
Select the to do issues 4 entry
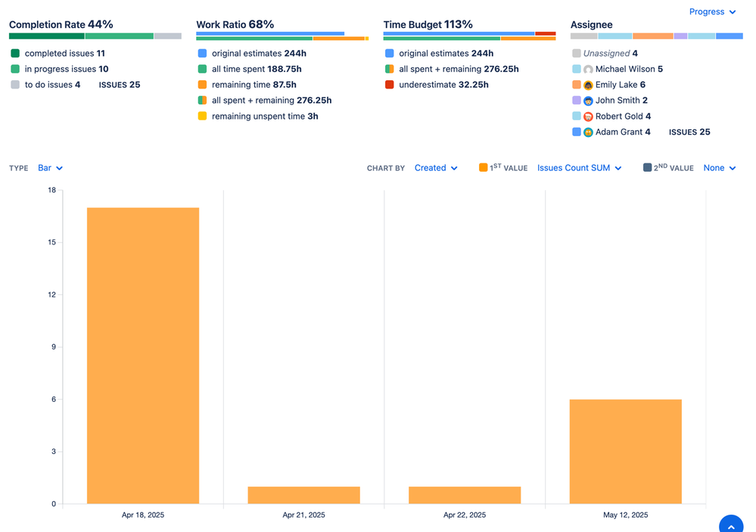tap(52, 85)
